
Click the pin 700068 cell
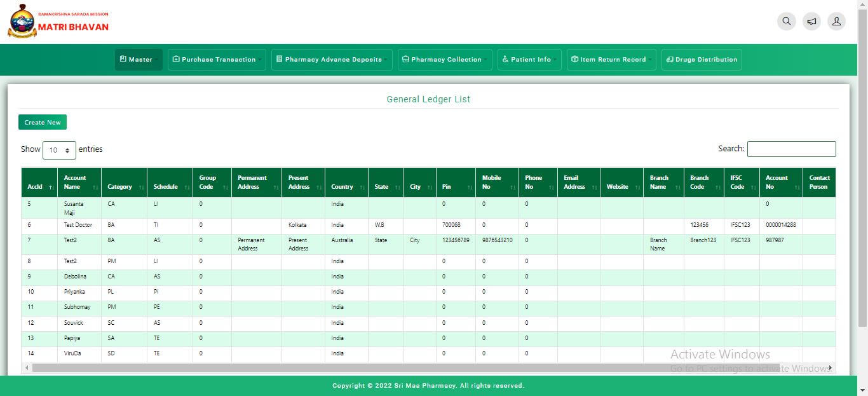[x=456, y=225]
